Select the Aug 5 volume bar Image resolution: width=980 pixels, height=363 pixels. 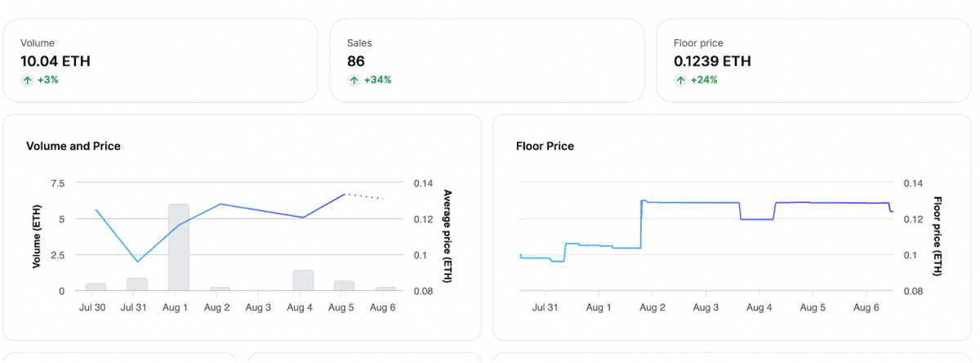pos(345,285)
